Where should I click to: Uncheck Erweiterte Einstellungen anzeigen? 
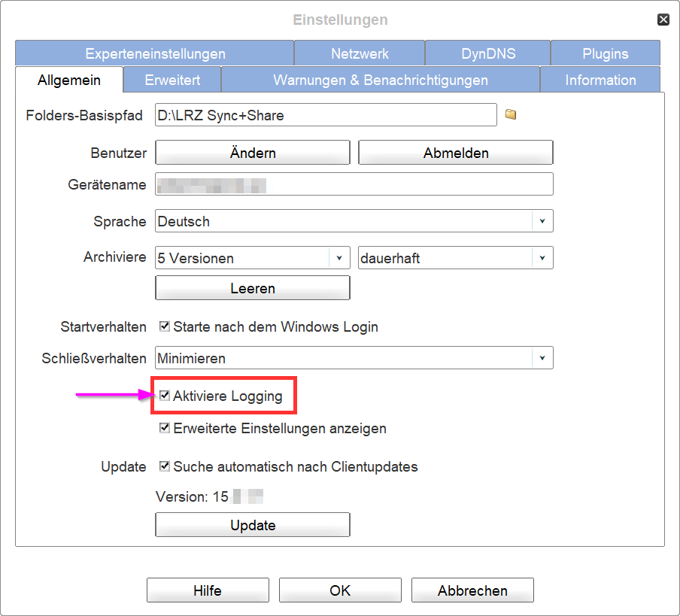[x=165, y=429]
